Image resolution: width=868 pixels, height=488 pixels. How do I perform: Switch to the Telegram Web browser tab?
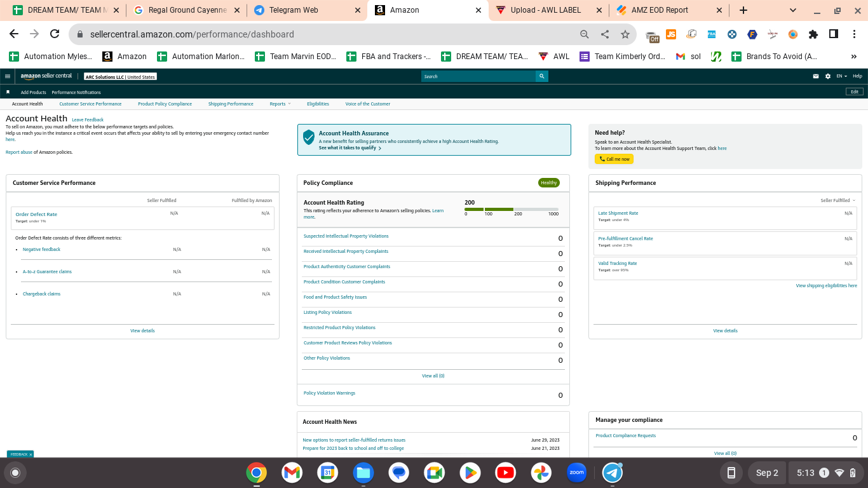(x=306, y=10)
